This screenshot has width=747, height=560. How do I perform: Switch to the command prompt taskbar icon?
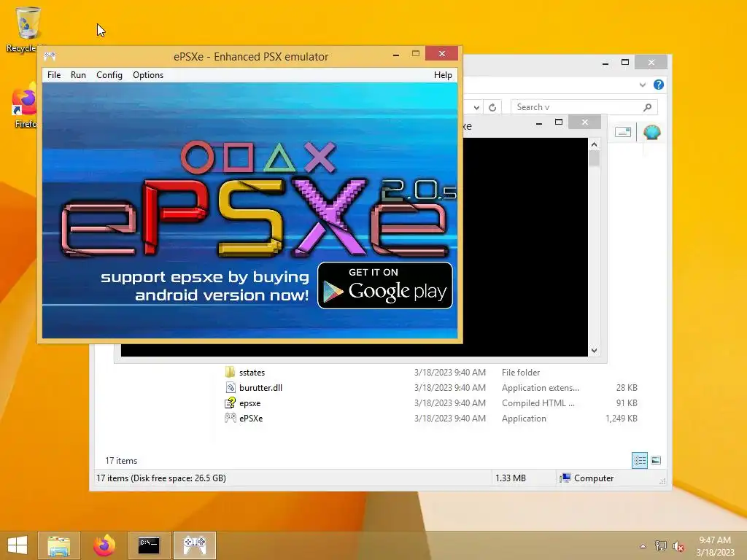tap(149, 545)
